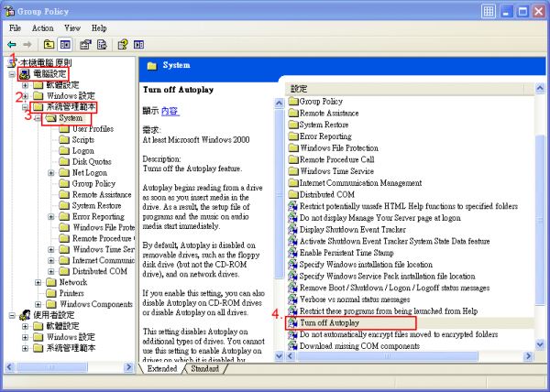Click the Export List toolbar icon
Screen dimensions: 550x392
102,43
